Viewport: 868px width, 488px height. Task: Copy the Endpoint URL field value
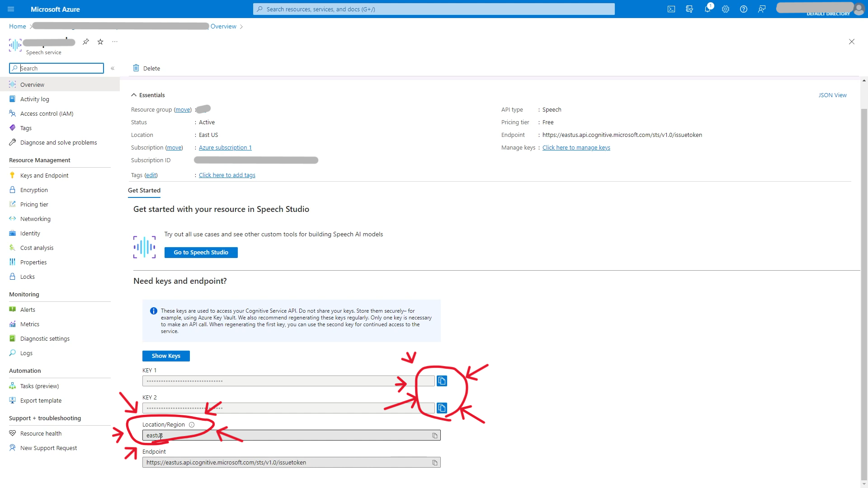pos(434,463)
